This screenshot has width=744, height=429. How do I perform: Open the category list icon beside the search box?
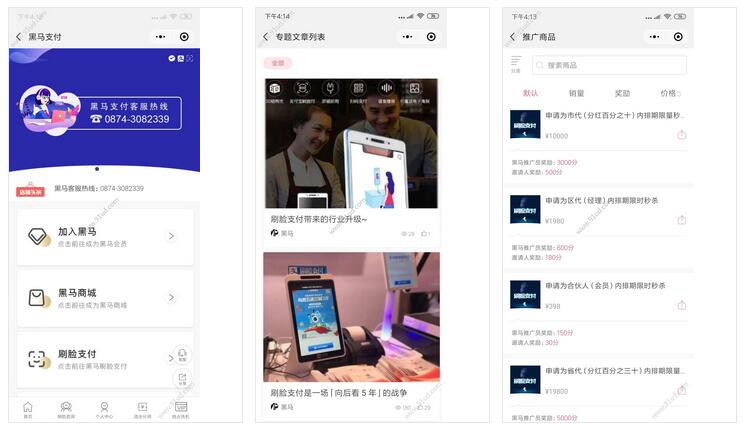coord(516,64)
